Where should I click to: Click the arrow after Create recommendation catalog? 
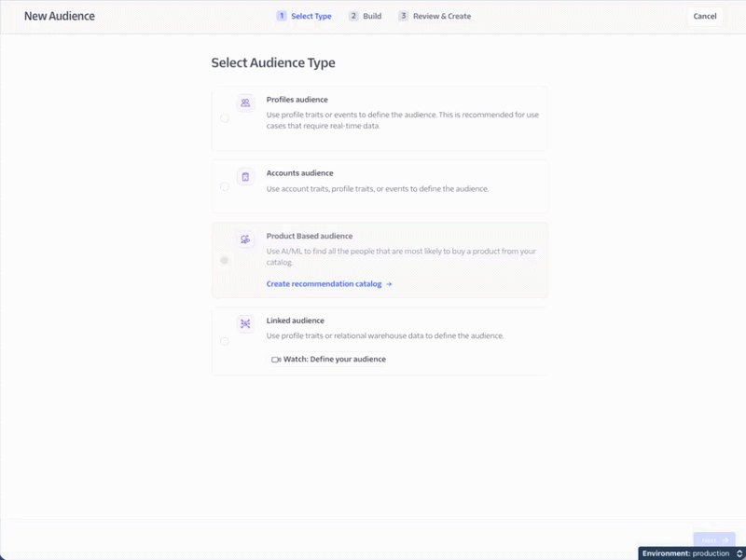click(390, 283)
